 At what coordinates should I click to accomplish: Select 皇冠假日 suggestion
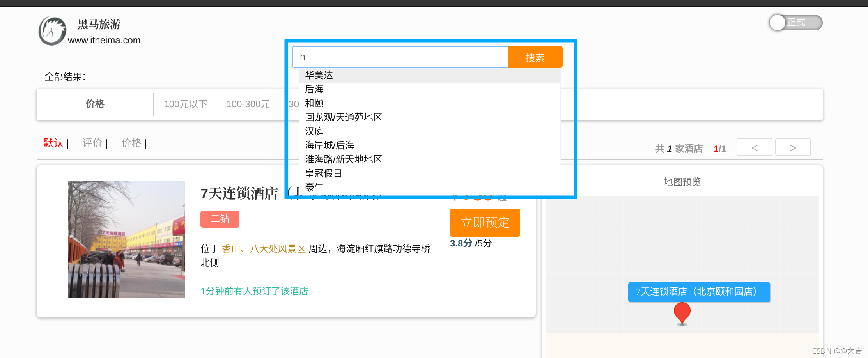point(430,174)
